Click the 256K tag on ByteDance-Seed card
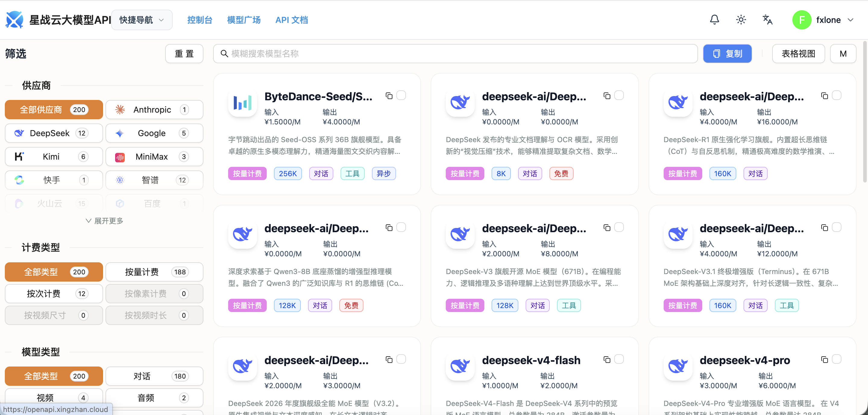868x415 pixels. pyautogui.click(x=288, y=174)
